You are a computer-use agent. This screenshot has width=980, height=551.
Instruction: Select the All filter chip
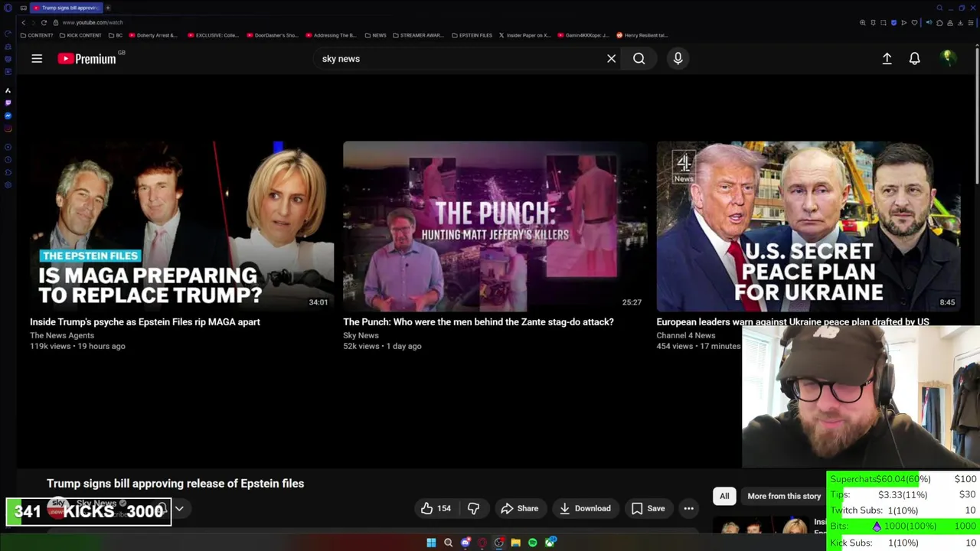[x=724, y=496]
